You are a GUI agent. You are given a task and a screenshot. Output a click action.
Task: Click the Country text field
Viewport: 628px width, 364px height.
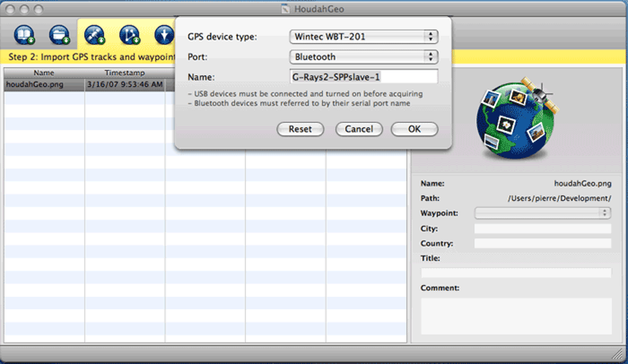pyautogui.click(x=542, y=243)
